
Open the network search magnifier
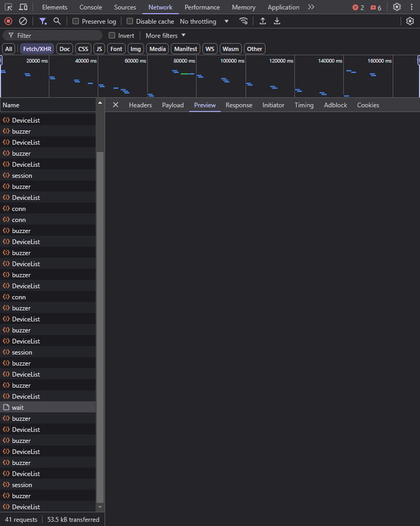[x=57, y=21]
